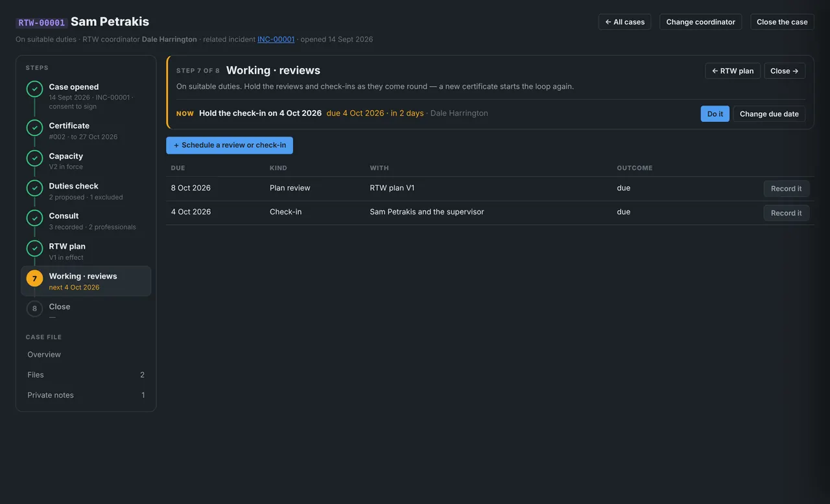830x504 pixels.
Task: Click the 'next 4 Oct 2026' sidebar text
Action: [x=74, y=288]
